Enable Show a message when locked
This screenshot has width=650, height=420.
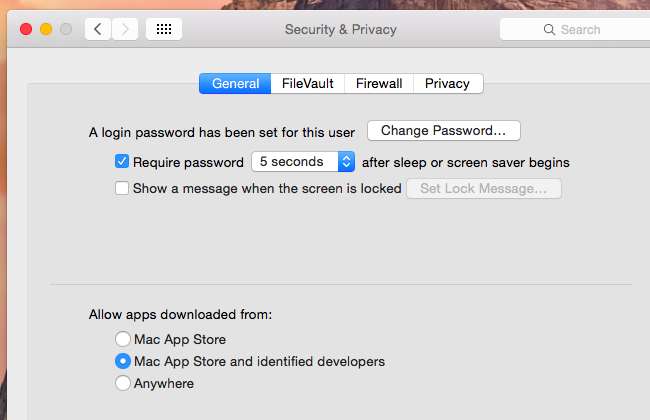(x=122, y=188)
